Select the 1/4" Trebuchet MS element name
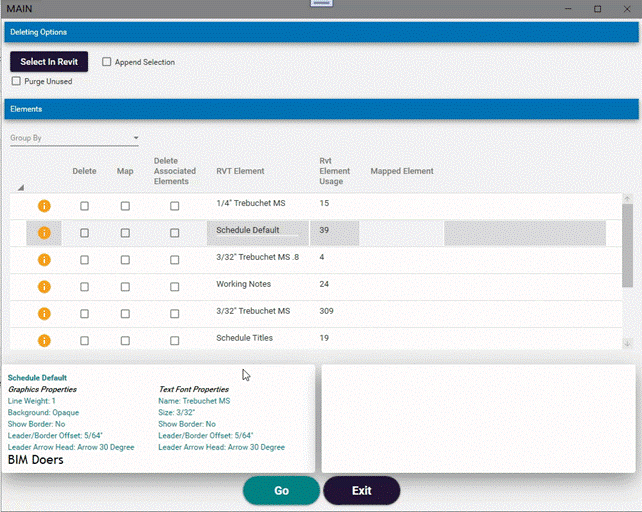 pos(251,203)
